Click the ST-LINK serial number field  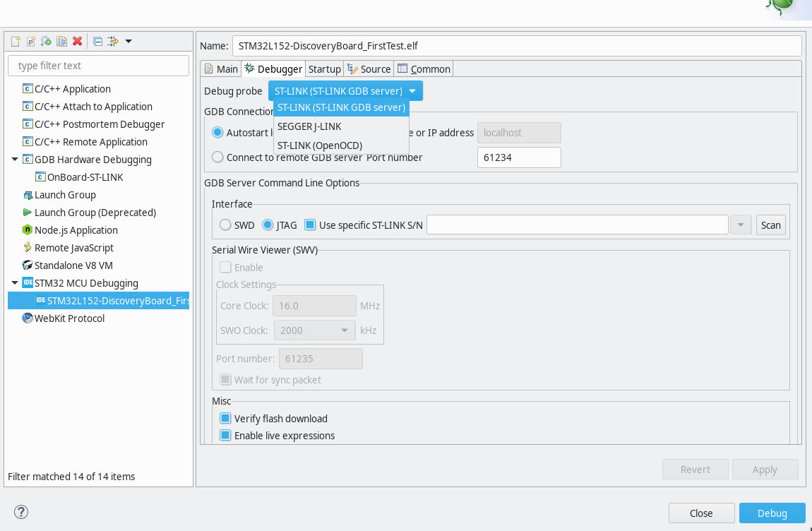tap(578, 225)
